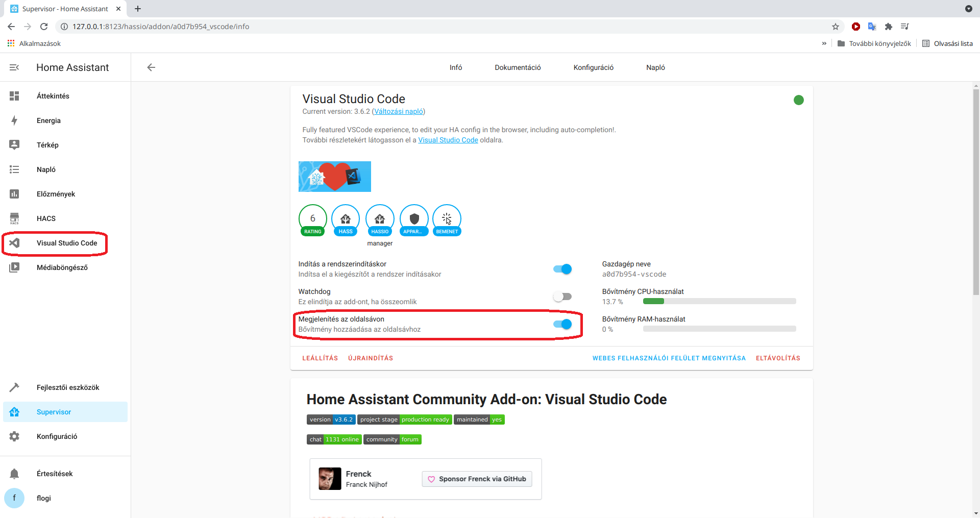Viewport: 980px width, 518px height.
Task: Click the add-on logo image
Action: [x=335, y=177]
